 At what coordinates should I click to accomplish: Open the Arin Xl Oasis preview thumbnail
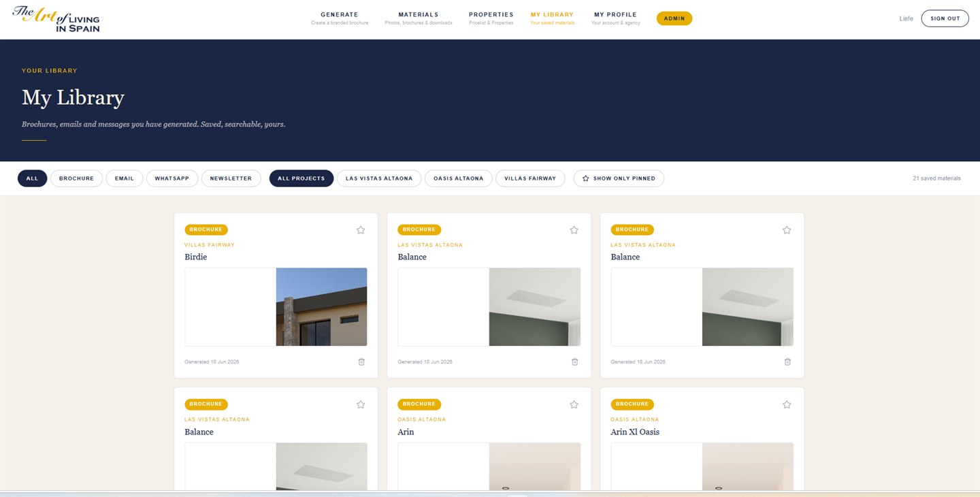coord(702,466)
